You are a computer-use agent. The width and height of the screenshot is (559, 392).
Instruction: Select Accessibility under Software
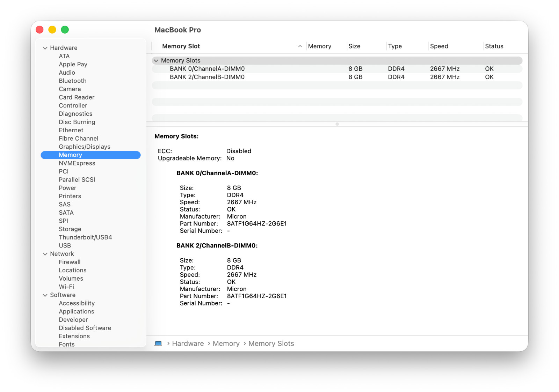click(77, 303)
